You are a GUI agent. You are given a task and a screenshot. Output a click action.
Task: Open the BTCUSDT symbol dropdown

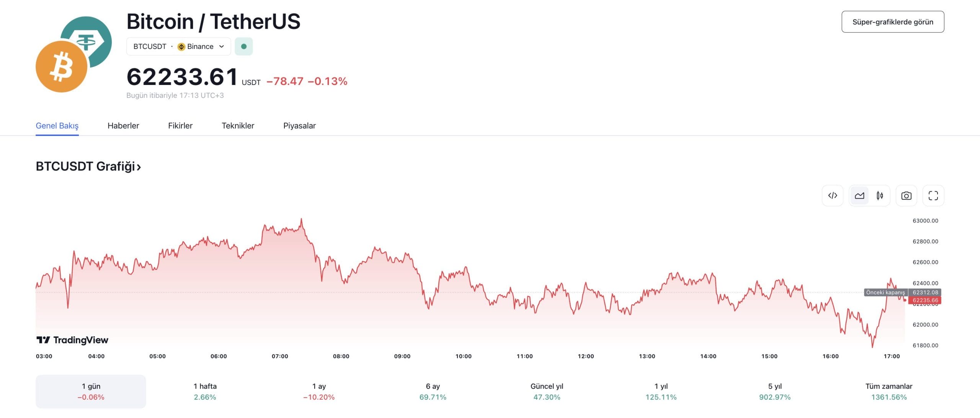pyautogui.click(x=178, y=46)
